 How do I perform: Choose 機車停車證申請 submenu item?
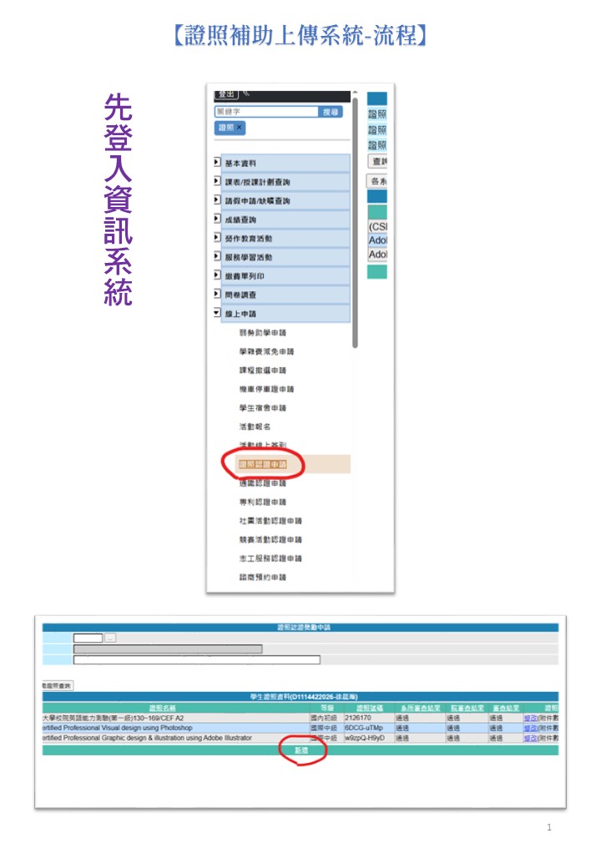point(265,389)
